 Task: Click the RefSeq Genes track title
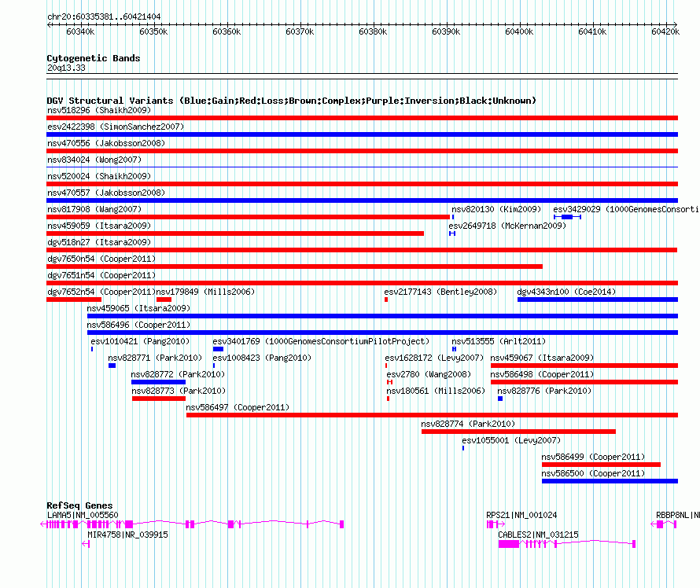click(x=79, y=505)
